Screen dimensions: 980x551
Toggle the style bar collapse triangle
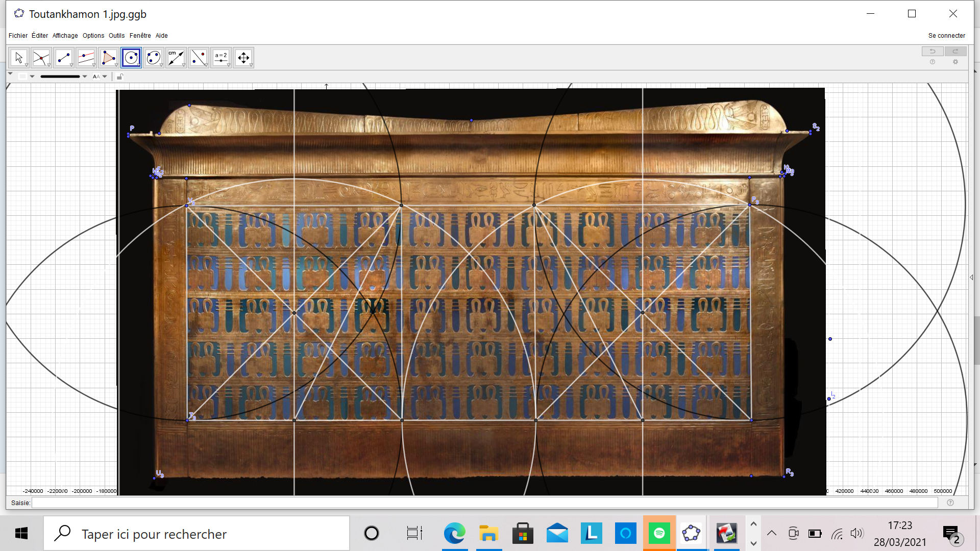point(10,74)
